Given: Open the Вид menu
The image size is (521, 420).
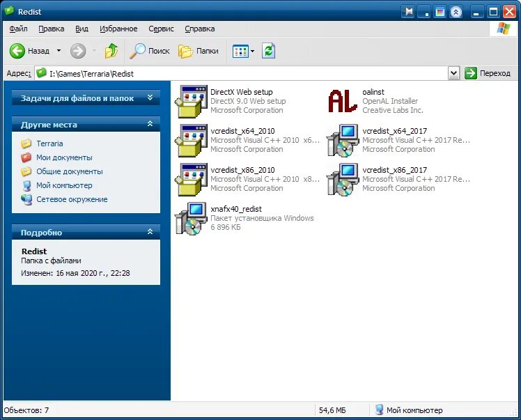Looking at the screenshot, I should click(81, 29).
